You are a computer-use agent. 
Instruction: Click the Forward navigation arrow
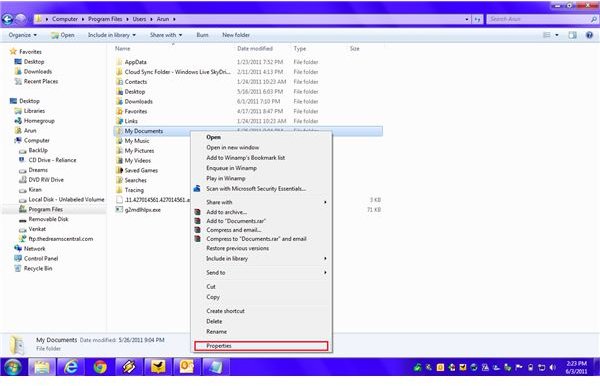(21, 19)
